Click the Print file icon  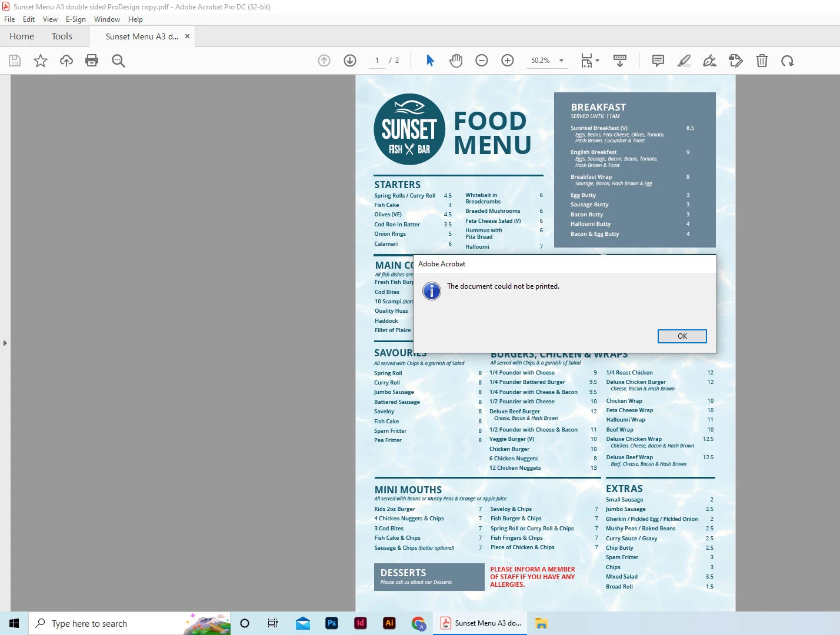click(x=92, y=61)
